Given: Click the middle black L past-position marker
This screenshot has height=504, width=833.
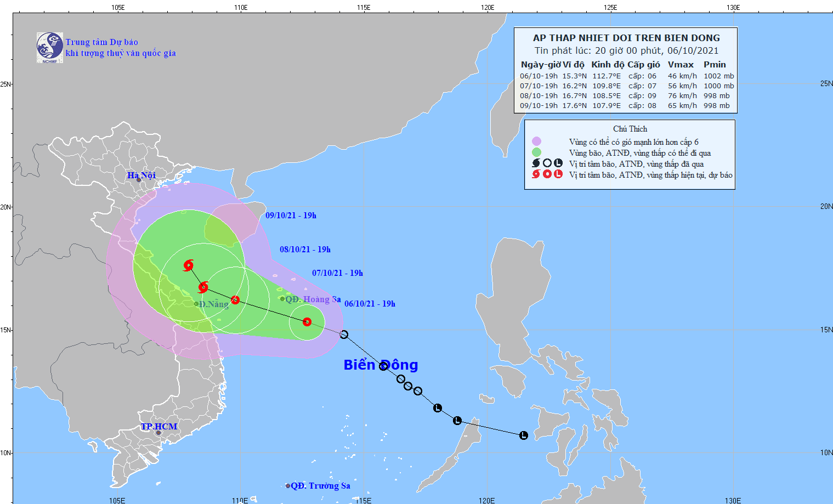Looking at the screenshot, I should (x=457, y=421).
